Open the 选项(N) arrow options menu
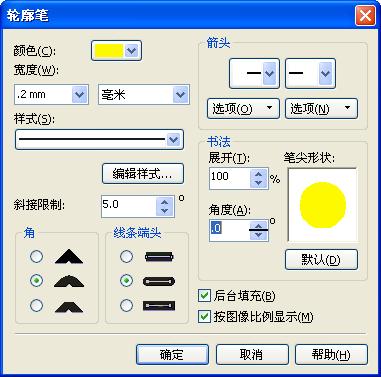 coord(321,108)
